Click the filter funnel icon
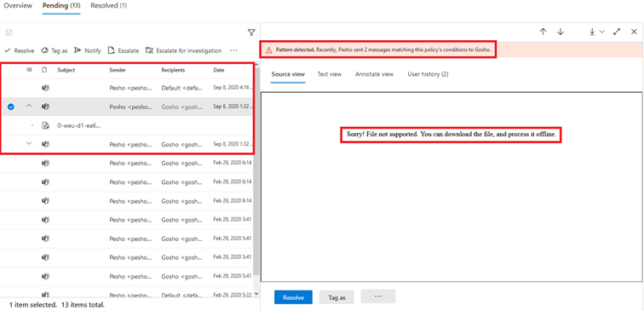The image size is (644, 311). [x=251, y=32]
